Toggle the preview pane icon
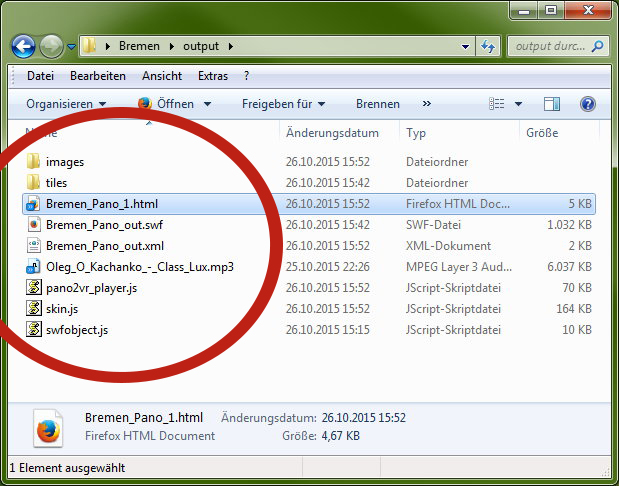Image resolution: width=619 pixels, height=486 pixels. click(552, 104)
